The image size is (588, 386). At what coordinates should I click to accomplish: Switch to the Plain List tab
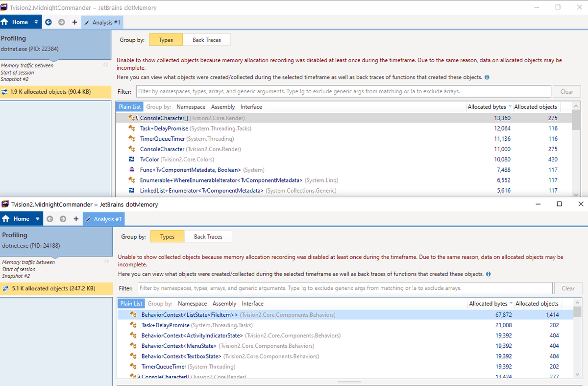(x=129, y=106)
